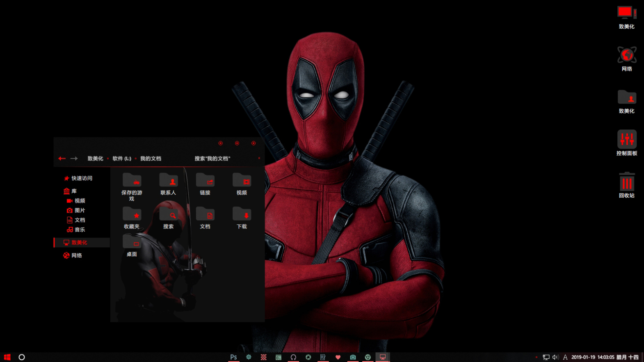Image resolution: width=644 pixels, height=362 pixels.
Task: Open the headphones app on the taskbar
Action: pos(293,357)
